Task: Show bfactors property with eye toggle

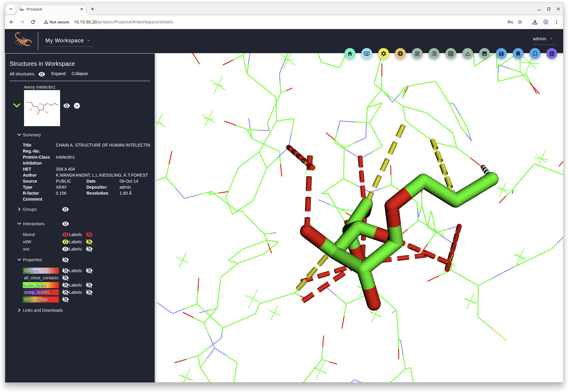Action: click(65, 271)
